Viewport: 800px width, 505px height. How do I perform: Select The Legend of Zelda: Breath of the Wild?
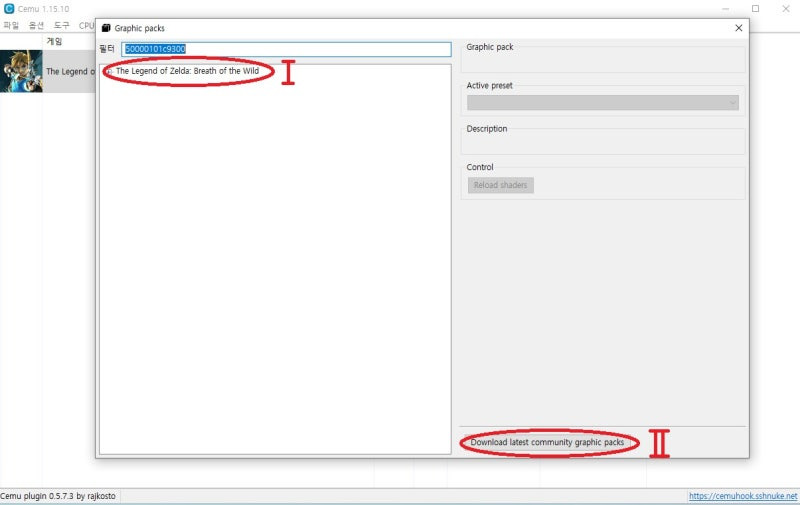click(187, 71)
